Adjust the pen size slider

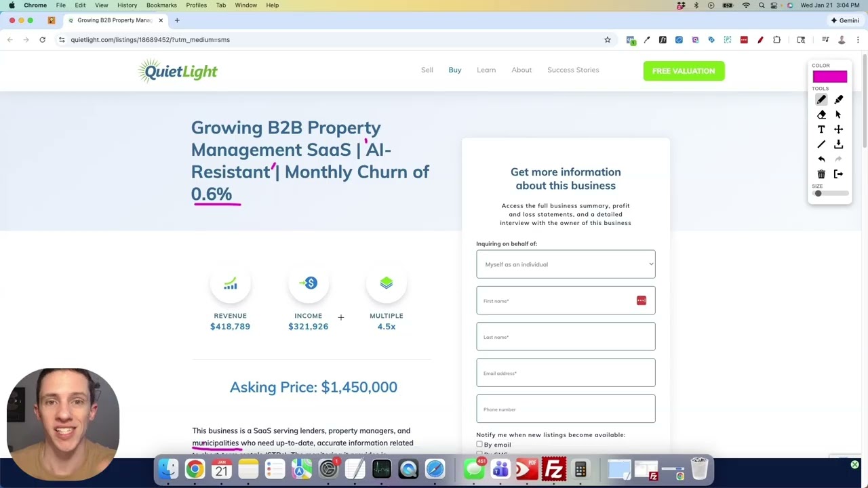831,194
